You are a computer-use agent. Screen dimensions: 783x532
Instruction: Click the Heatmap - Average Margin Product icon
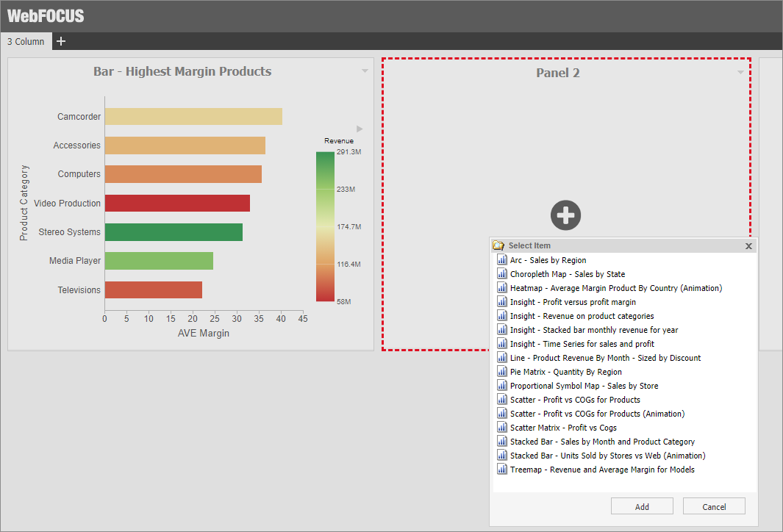coord(502,288)
